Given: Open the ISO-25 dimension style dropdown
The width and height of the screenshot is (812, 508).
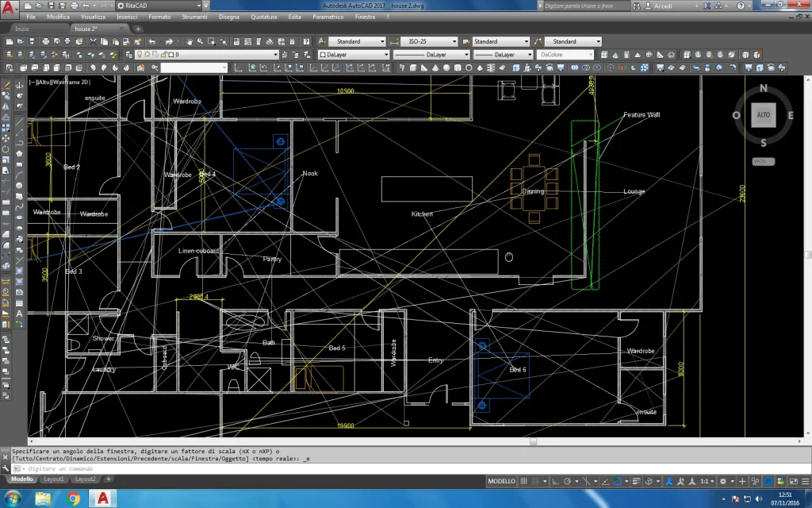Looking at the screenshot, I should [x=454, y=41].
